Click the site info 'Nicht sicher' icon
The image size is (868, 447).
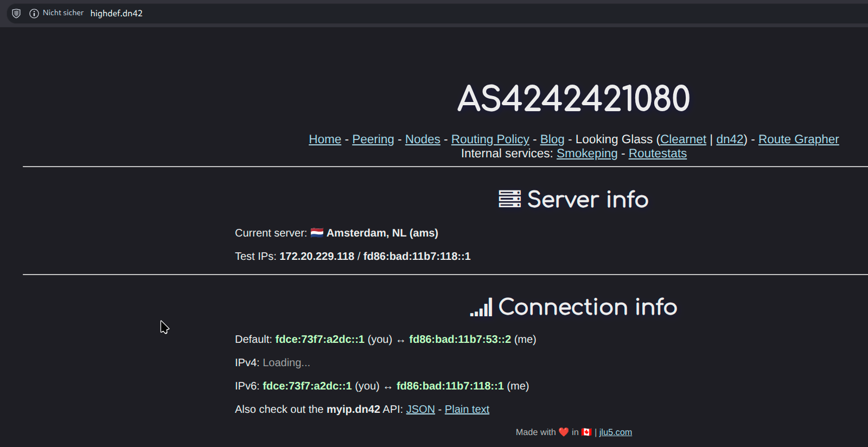pyautogui.click(x=34, y=14)
